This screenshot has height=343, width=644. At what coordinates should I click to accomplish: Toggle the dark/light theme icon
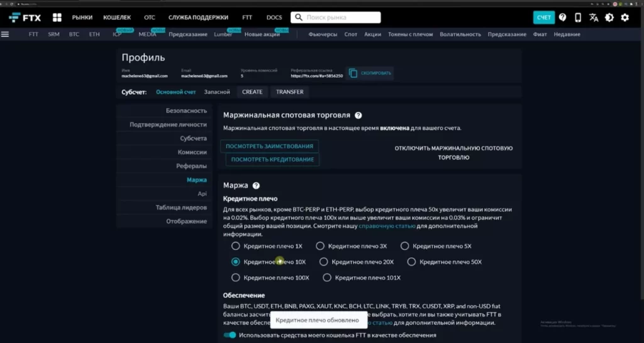point(609,18)
